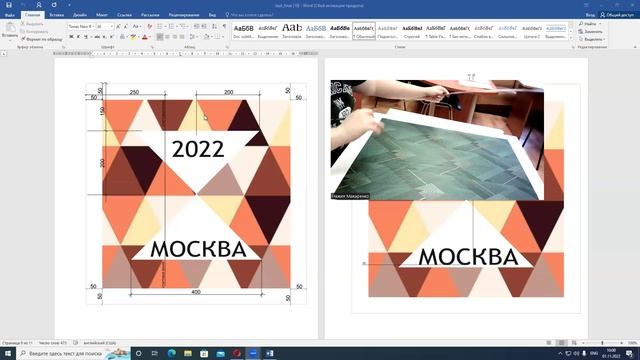The width and height of the screenshot is (640, 360).
Task: Switch to web layout view in status bar
Action: [x=575, y=343]
